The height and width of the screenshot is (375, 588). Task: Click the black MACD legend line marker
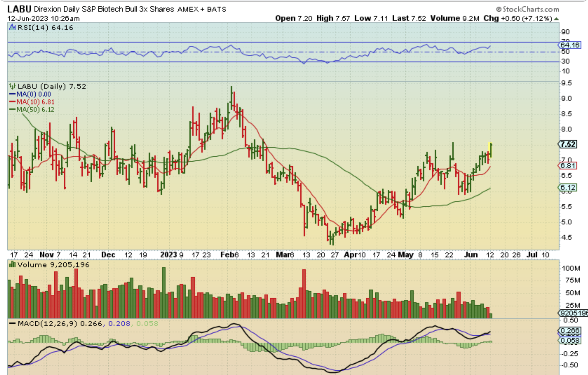(x=12, y=323)
